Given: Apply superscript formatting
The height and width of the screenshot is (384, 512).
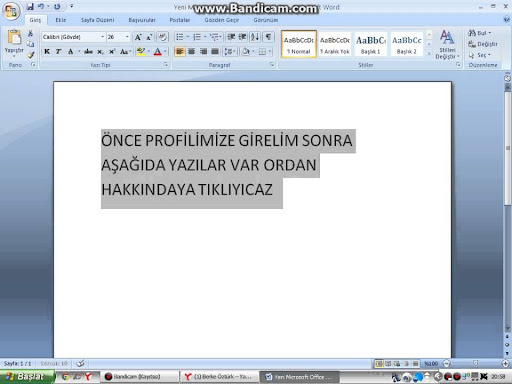Looking at the screenshot, I should (112, 52).
